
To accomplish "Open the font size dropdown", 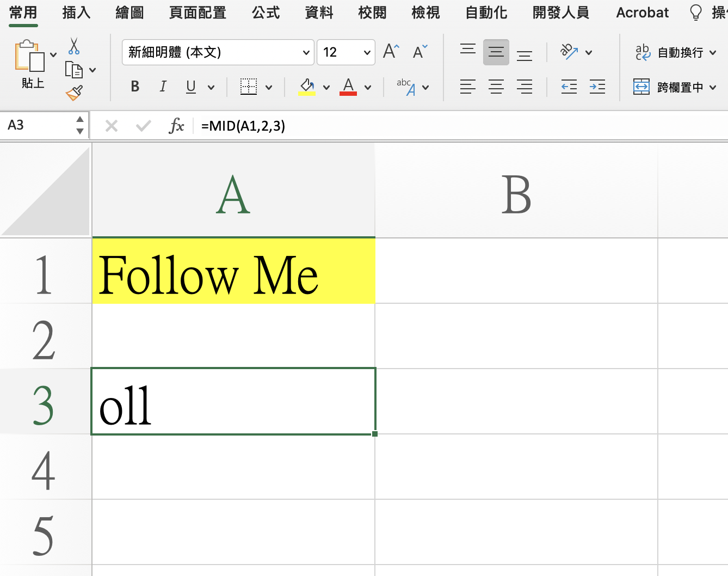I will (367, 52).
